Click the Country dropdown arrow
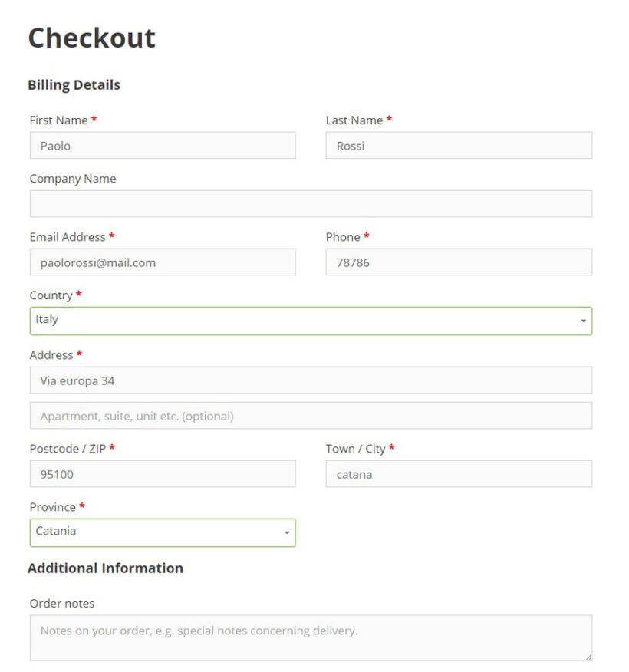 583,320
